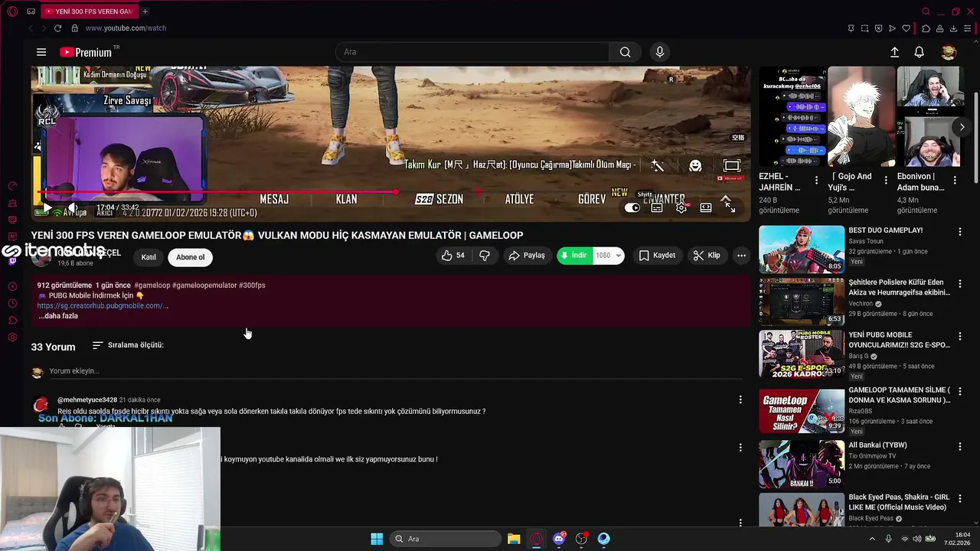Image resolution: width=980 pixels, height=551 pixels.
Task: Open Opera flow send icon
Action: pos(893,28)
